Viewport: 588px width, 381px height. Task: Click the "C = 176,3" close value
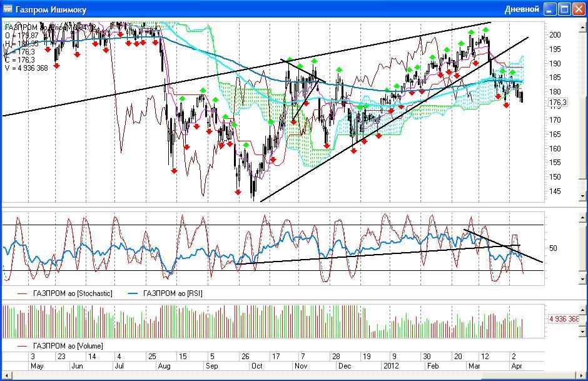pos(20,60)
